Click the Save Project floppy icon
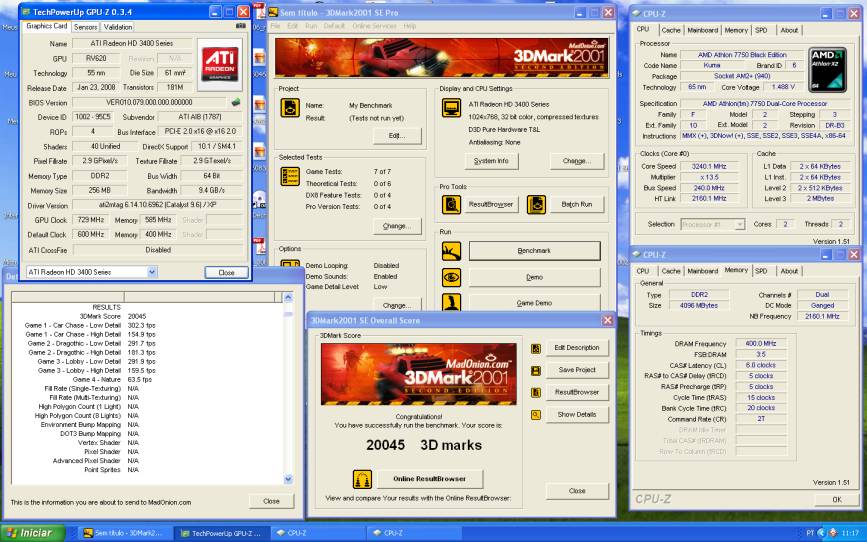 coord(535,371)
